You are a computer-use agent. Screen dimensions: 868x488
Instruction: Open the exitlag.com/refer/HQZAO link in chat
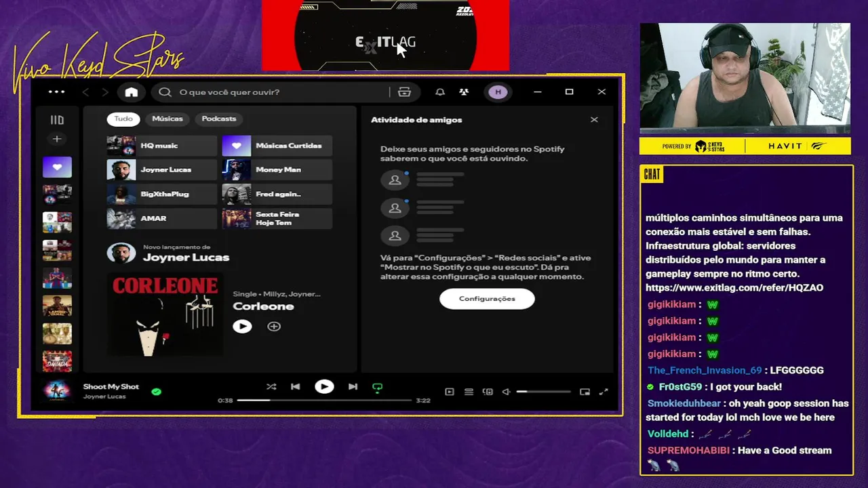tap(734, 288)
